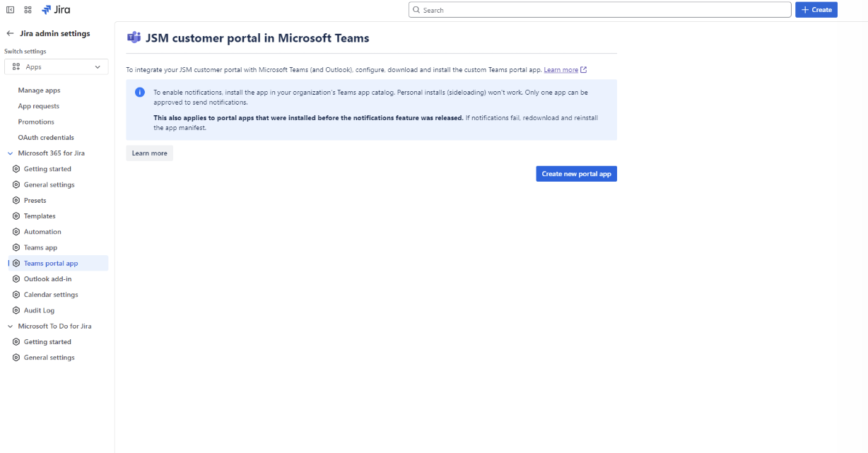Open Manage apps in sidebar
The width and height of the screenshot is (868, 453).
click(x=39, y=90)
